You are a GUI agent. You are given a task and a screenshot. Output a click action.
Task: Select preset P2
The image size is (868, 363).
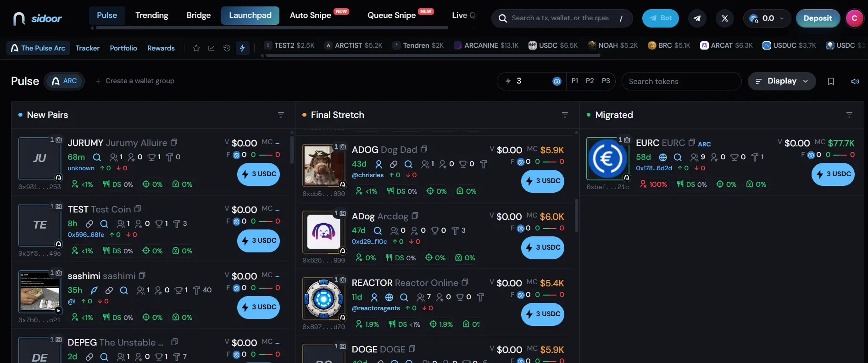click(x=590, y=81)
